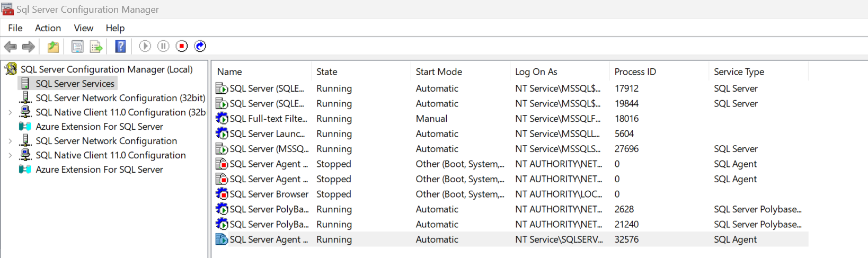The image size is (868, 258).
Task: Click icon of PolyBase service with PID 2628
Action: pyautogui.click(x=222, y=209)
